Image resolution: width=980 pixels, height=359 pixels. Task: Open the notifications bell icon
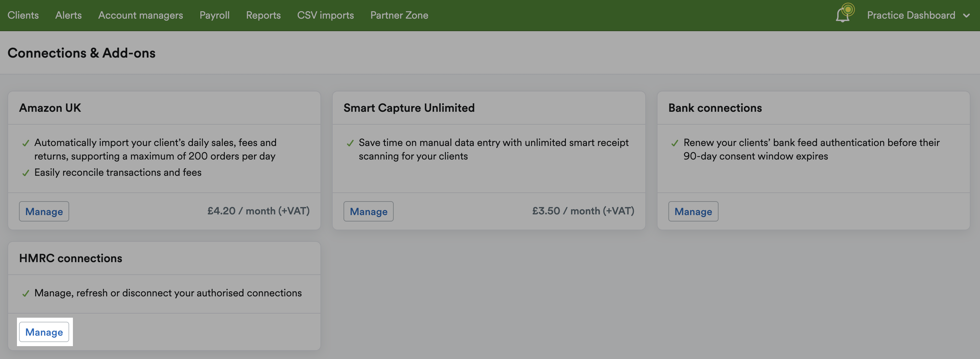[x=843, y=15]
